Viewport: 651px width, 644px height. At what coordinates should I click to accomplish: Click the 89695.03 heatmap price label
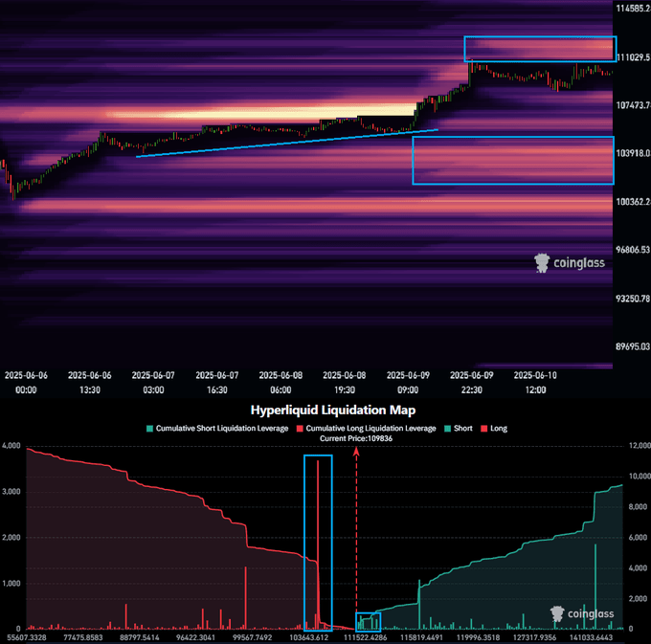point(633,346)
